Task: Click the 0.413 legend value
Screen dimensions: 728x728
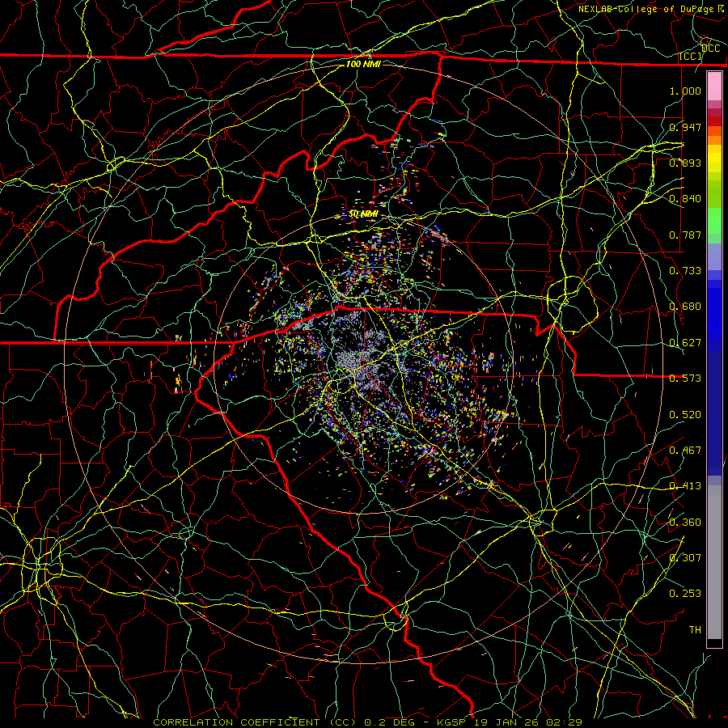Action: point(685,486)
